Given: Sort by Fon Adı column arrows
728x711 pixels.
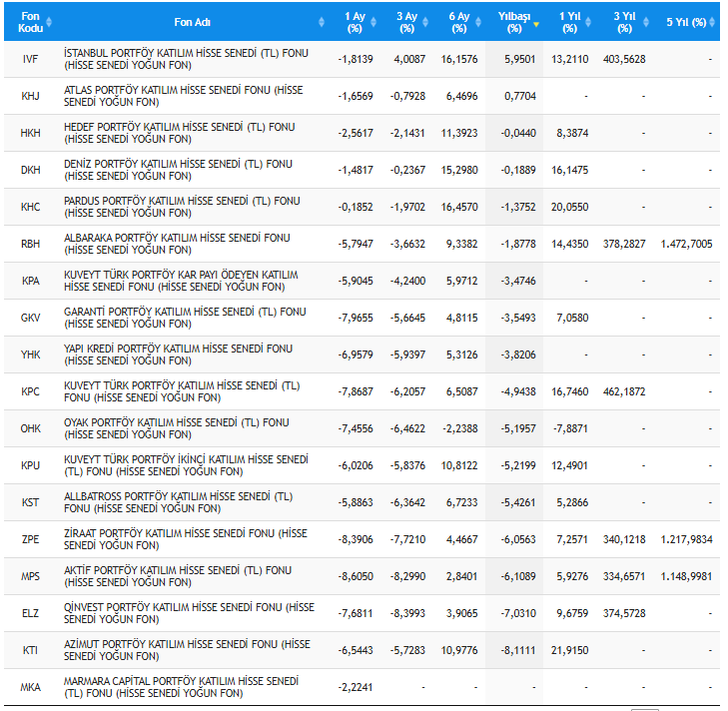Looking at the screenshot, I should (322, 22).
